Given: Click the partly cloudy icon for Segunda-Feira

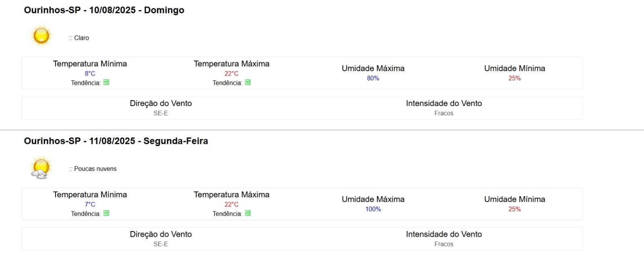Looking at the screenshot, I should pos(41,168).
